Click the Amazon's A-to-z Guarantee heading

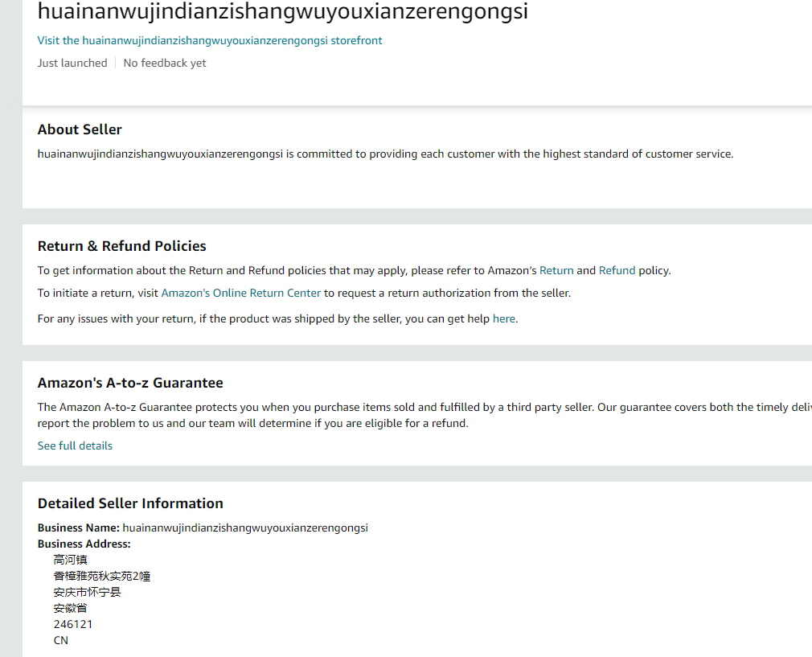[130, 383]
